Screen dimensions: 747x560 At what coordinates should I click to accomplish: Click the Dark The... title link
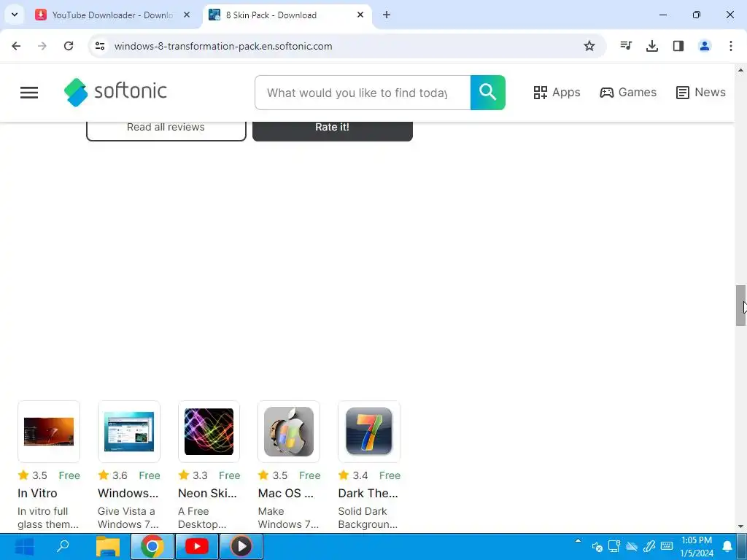click(368, 494)
